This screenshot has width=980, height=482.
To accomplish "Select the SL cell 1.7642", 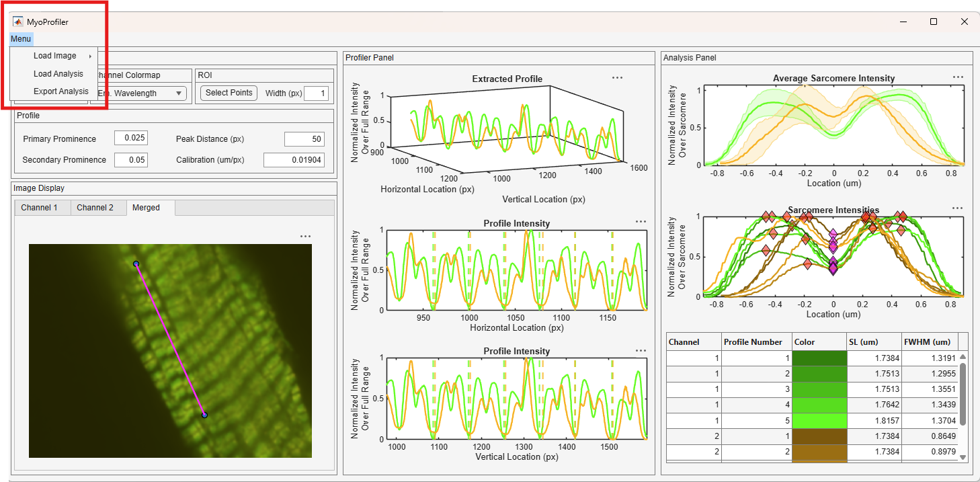I will tap(874, 405).
